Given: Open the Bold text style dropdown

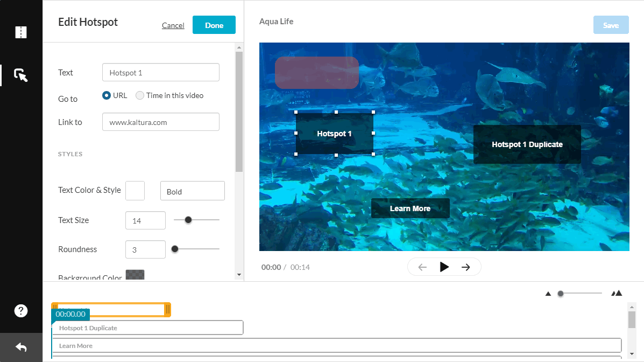Looking at the screenshot, I should [x=192, y=191].
